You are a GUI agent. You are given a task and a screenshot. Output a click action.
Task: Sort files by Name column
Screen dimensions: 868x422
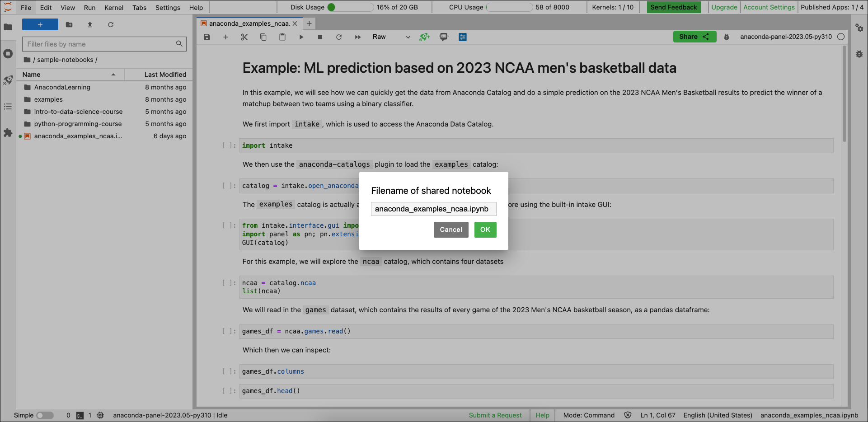tap(69, 75)
